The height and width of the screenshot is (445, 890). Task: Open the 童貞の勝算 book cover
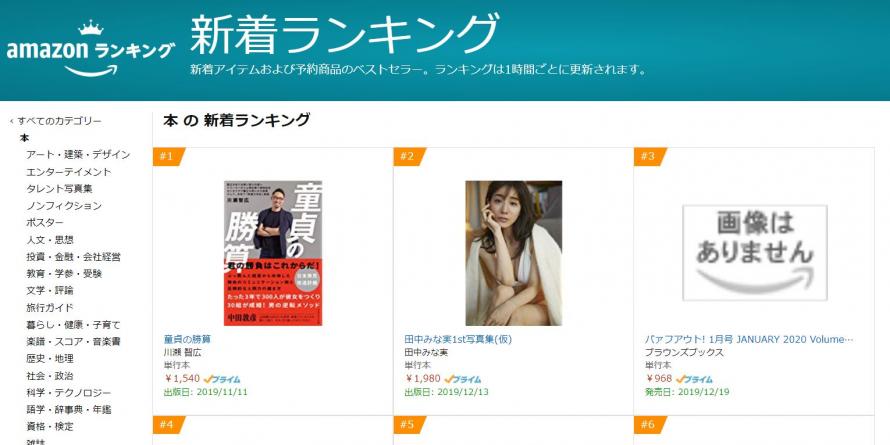[x=273, y=253]
